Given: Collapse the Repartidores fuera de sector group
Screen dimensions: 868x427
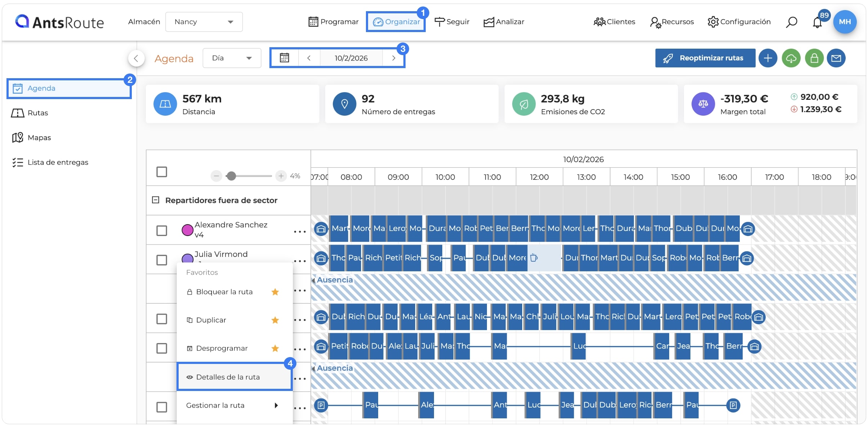Looking at the screenshot, I should [x=156, y=200].
